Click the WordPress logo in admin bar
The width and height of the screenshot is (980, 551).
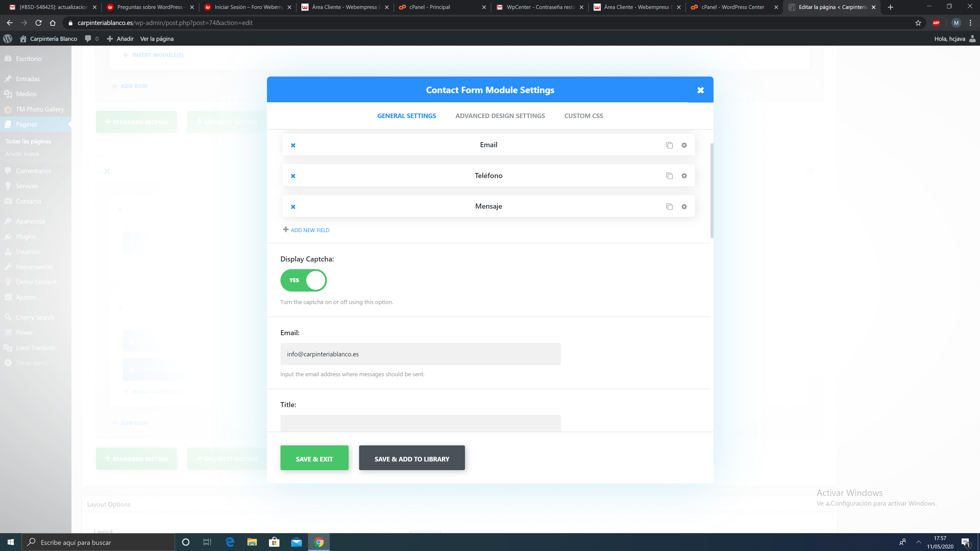[8, 39]
